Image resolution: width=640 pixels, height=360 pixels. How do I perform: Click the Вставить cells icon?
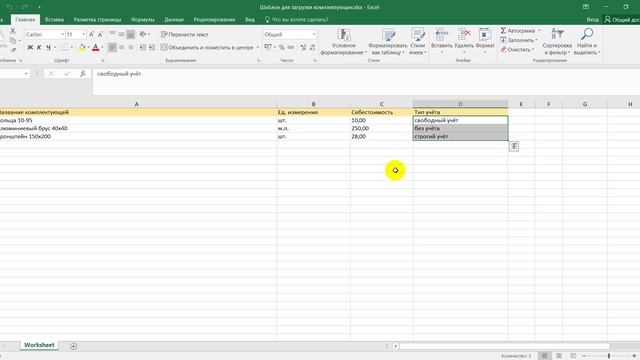coord(442,35)
